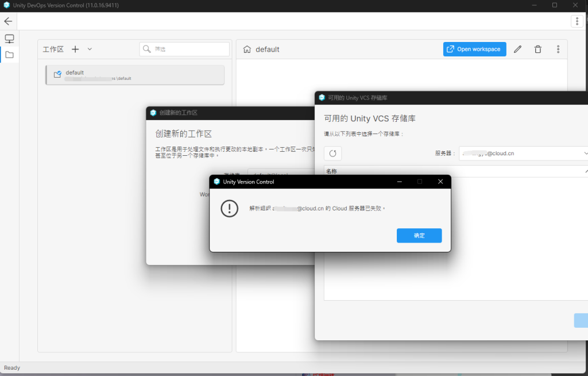Minimize the Unity Version Control error dialog
The height and width of the screenshot is (376, 588).
tap(399, 182)
